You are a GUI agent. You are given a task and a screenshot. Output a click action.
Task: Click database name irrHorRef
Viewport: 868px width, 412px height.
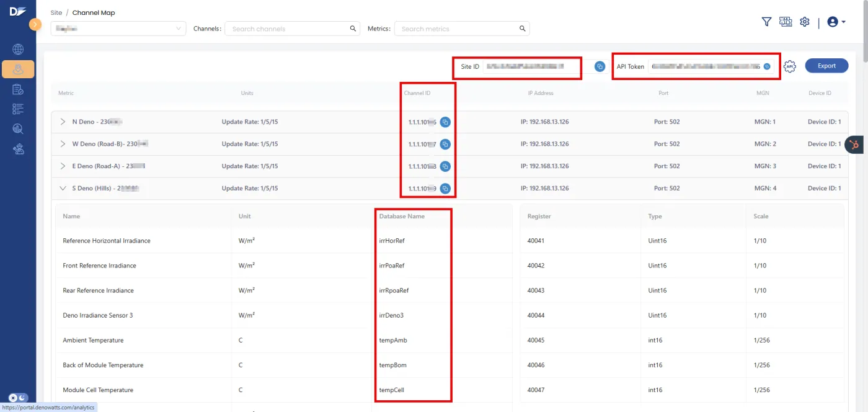point(392,241)
